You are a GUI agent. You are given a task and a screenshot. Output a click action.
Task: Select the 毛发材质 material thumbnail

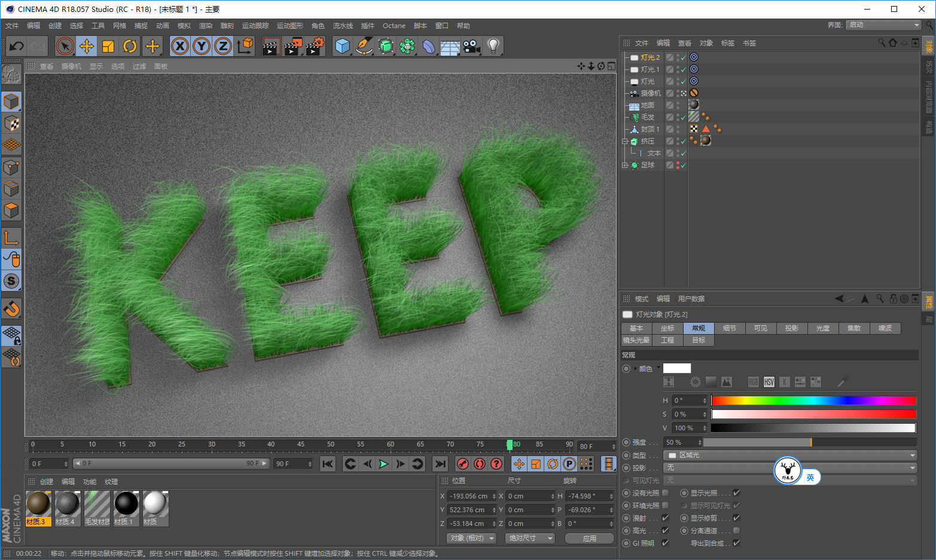tap(97, 508)
